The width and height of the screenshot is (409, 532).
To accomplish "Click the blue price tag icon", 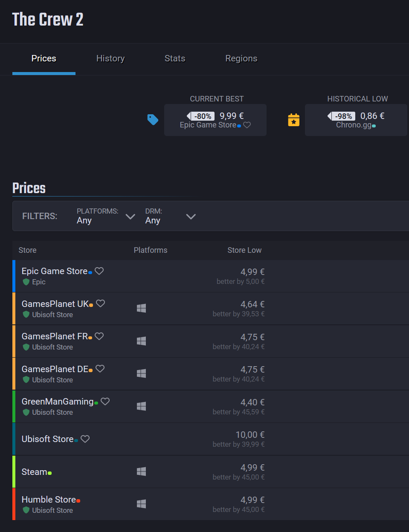I will tap(153, 120).
